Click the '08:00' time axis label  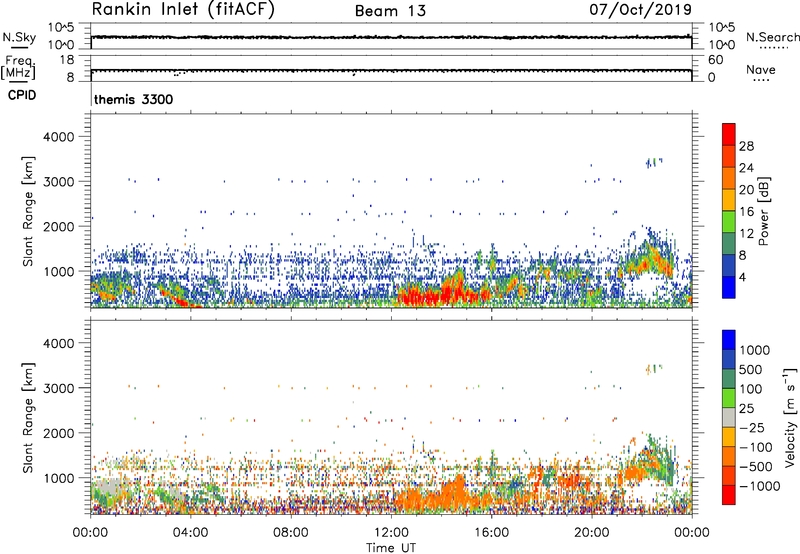click(291, 533)
